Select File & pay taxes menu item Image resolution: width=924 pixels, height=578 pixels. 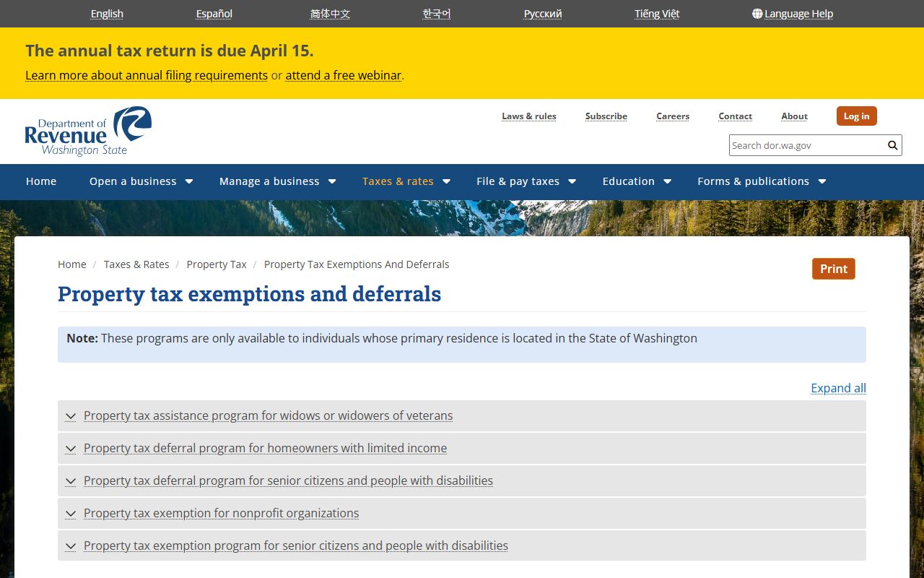point(518,181)
